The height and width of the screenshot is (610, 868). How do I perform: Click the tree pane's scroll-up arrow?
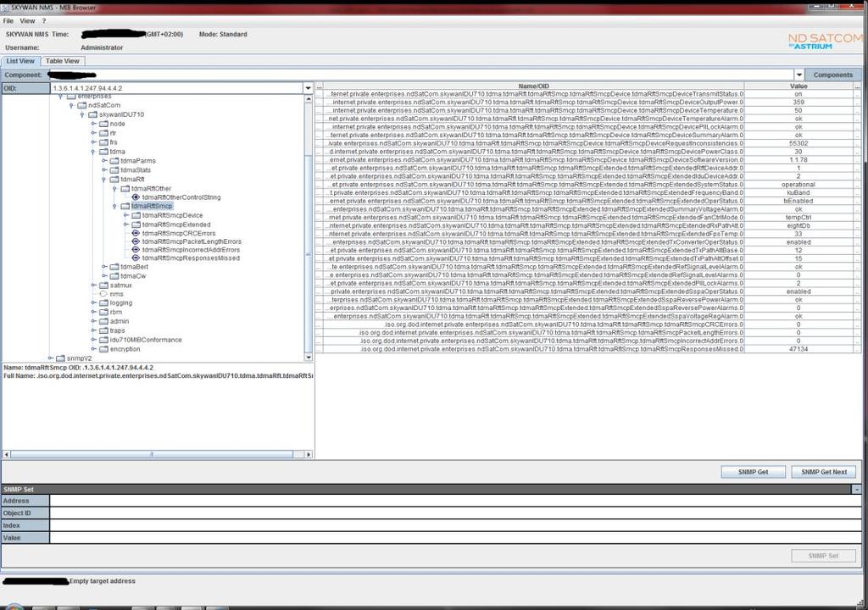[309, 99]
